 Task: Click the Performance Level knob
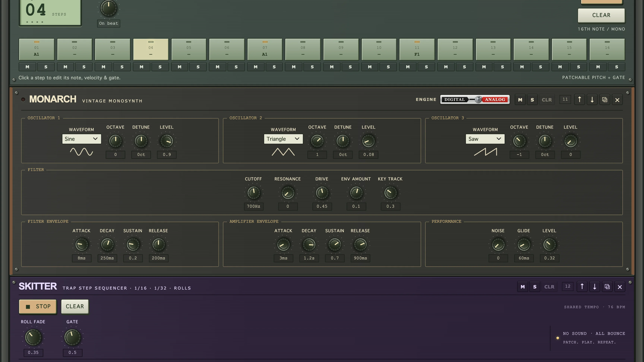click(x=549, y=244)
